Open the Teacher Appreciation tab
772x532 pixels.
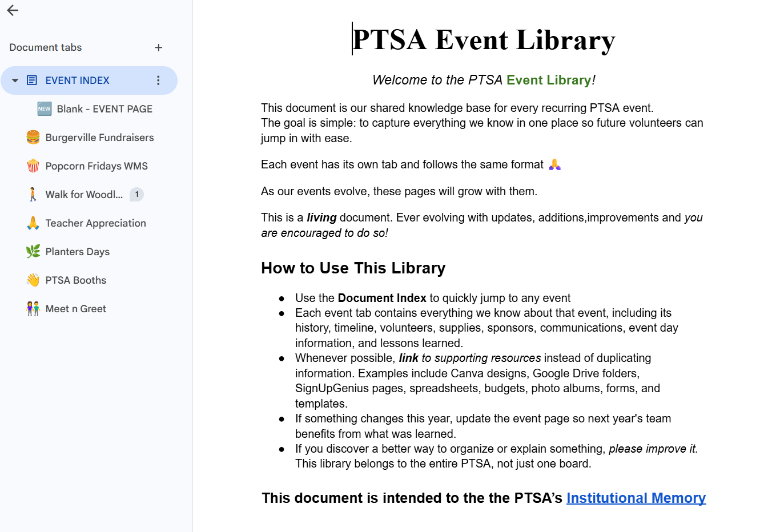click(x=95, y=223)
